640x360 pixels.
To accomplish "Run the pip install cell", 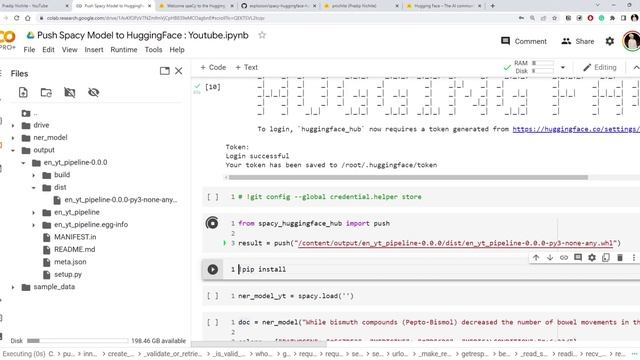I will pyautogui.click(x=213, y=269).
